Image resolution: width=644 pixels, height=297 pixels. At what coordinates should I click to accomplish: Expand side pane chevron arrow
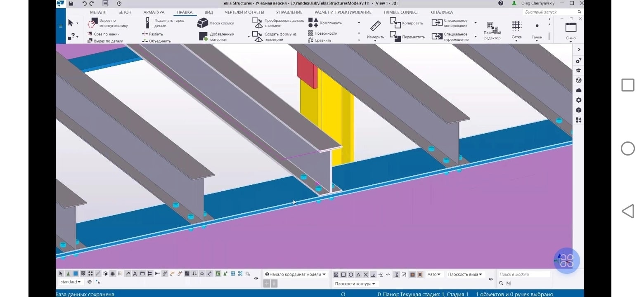pyautogui.click(x=578, y=49)
